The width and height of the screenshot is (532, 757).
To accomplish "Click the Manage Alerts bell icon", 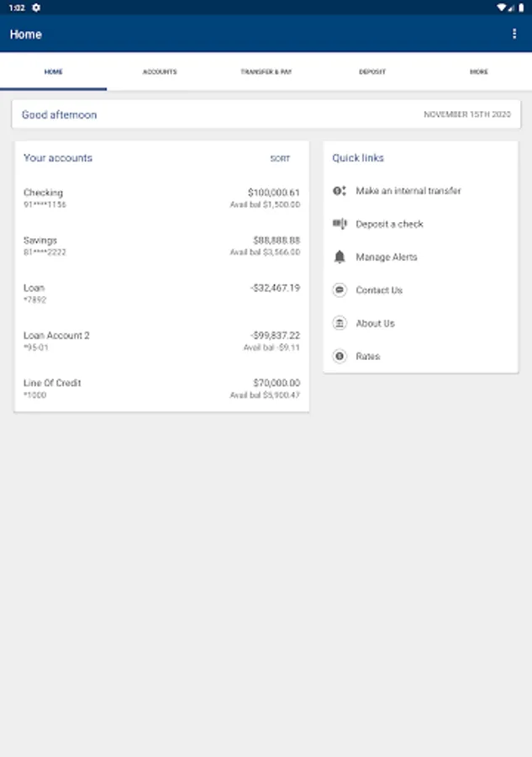I will [x=340, y=257].
